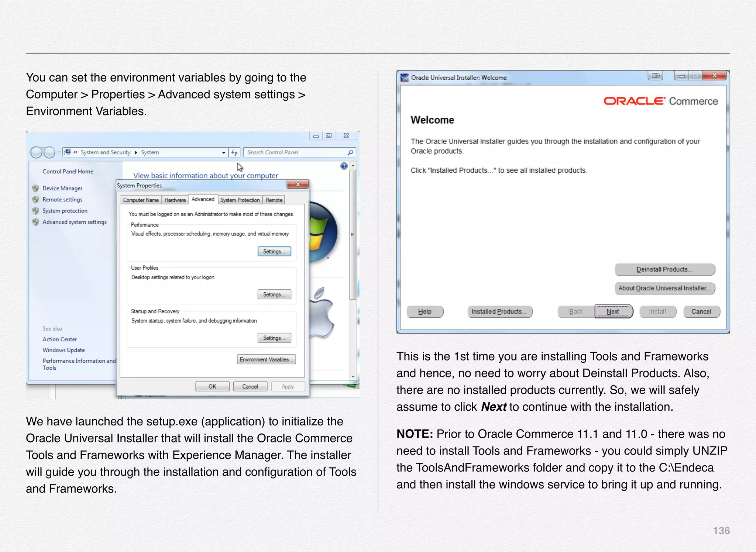Open the Windows Update link
The image size is (756, 552).
pyautogui.click(x=63, y=350)
